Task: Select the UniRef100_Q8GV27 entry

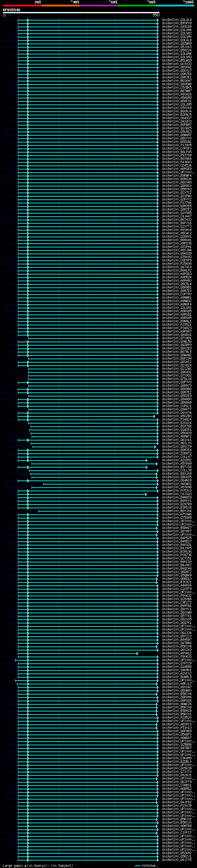Action: point(177,71)
